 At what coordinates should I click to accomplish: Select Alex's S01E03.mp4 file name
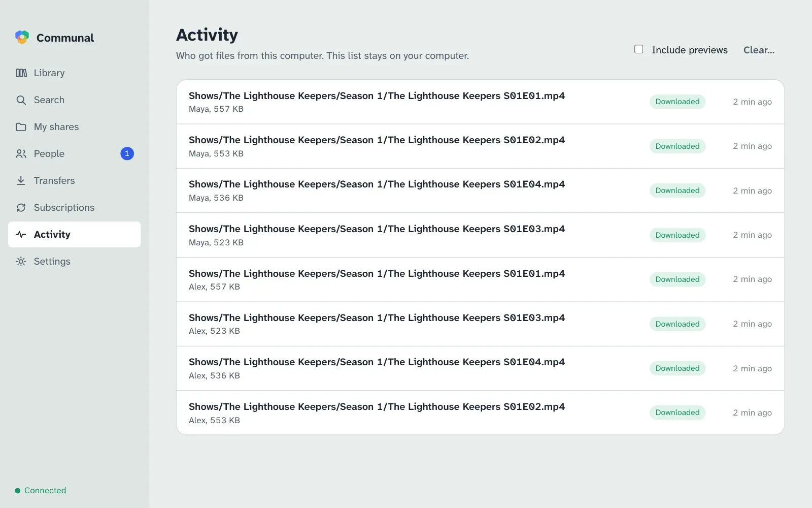377,317
